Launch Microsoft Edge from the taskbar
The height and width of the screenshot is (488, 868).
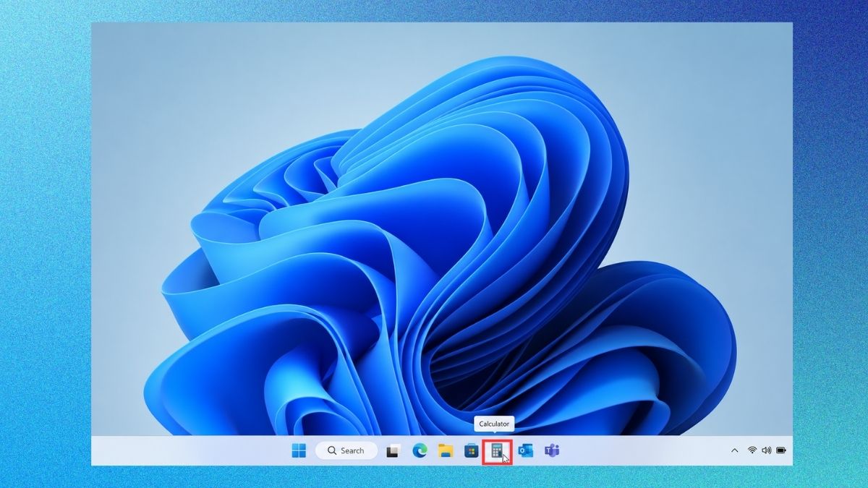pyautogui.click(x=420, y=450)
